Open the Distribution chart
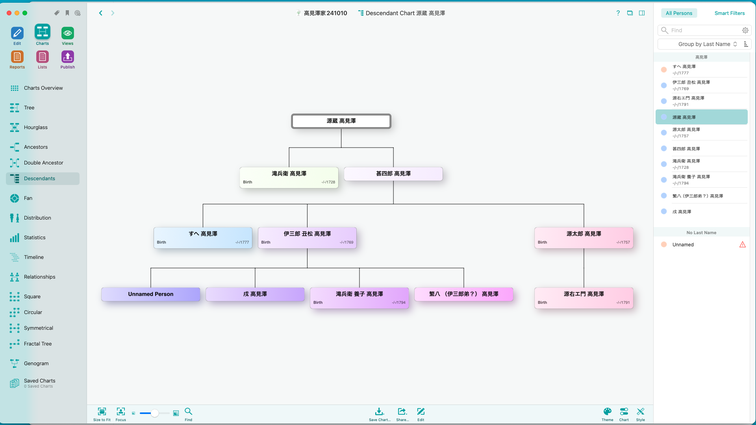Screen dimensions: 756x425 coord(42,218)
